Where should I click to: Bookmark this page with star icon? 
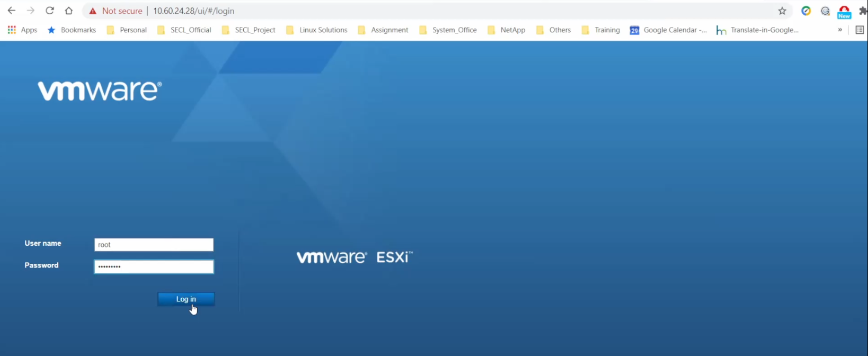[x=782, y=11]
